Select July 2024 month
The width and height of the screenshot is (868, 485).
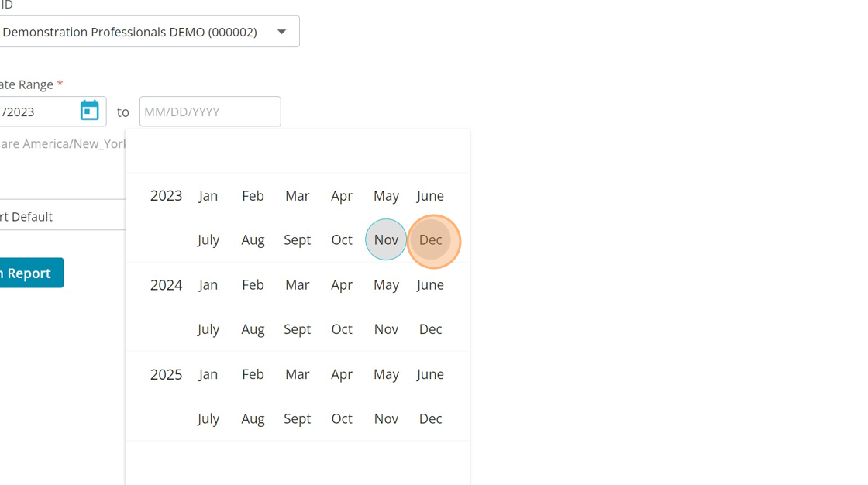[208, 329]
